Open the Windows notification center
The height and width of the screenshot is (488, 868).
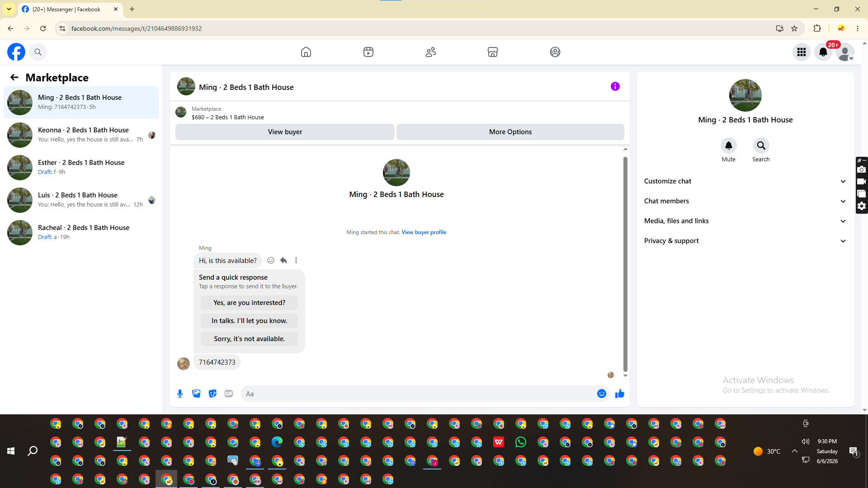click(854, 451)
